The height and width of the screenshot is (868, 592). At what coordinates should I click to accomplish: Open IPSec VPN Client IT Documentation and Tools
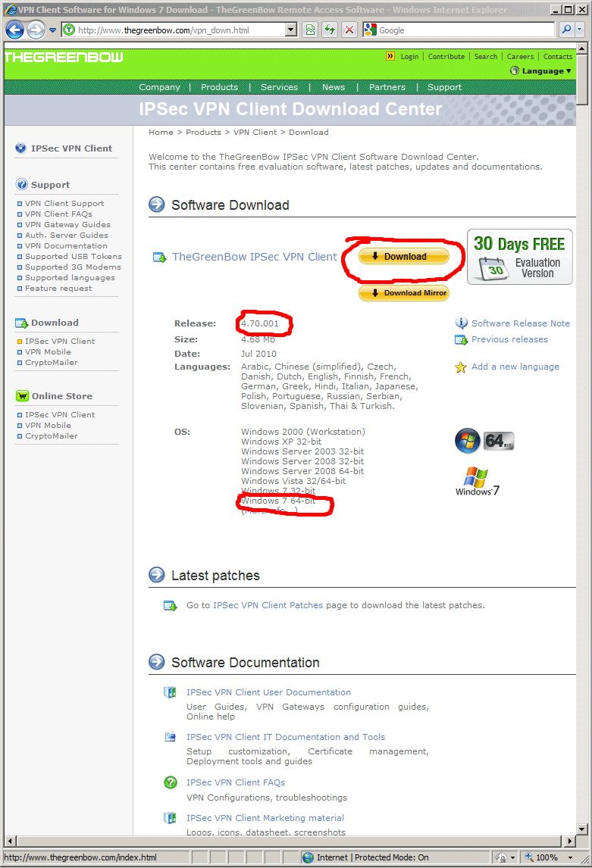286,737
